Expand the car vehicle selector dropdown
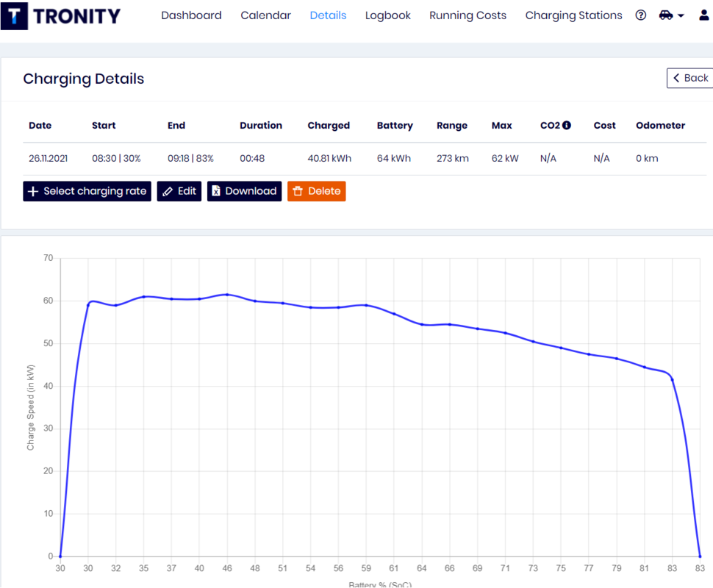 pos(671,15)
